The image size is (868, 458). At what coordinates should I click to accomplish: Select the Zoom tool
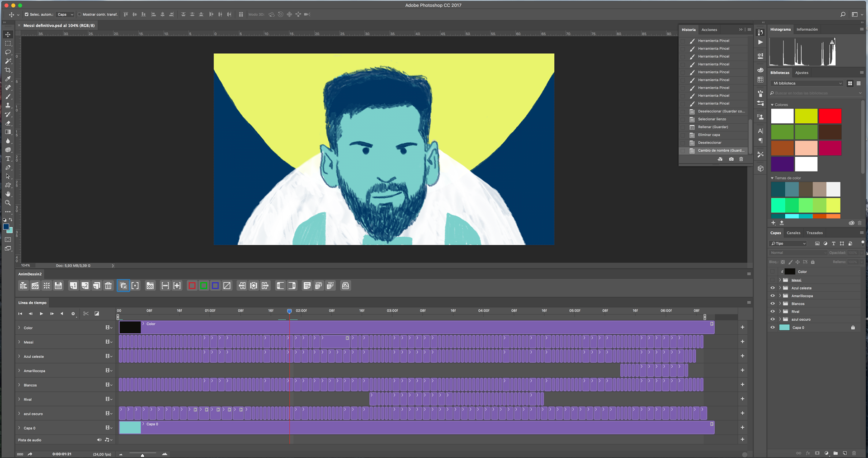tap(8, 203)
